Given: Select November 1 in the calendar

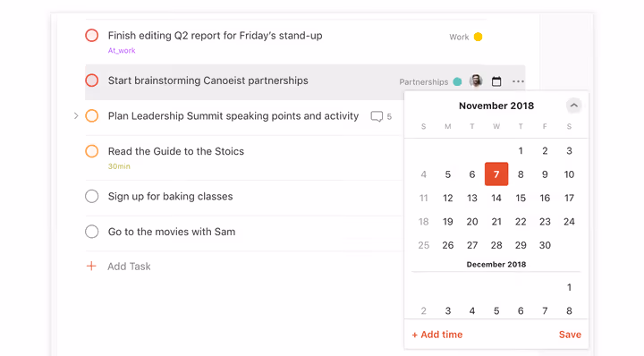Looking at the screenshot, I should coord(521,150).
